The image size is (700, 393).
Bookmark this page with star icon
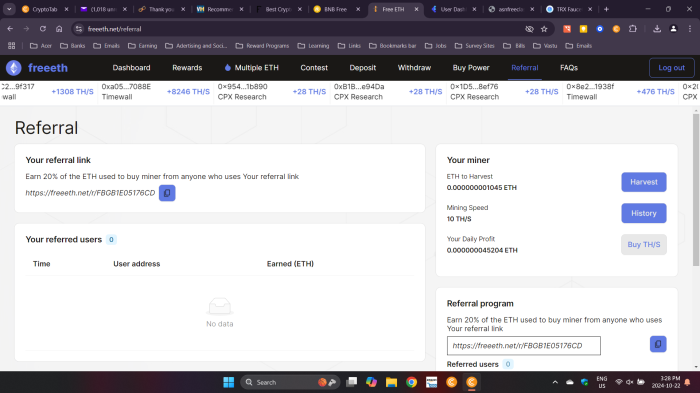(544, 29)
